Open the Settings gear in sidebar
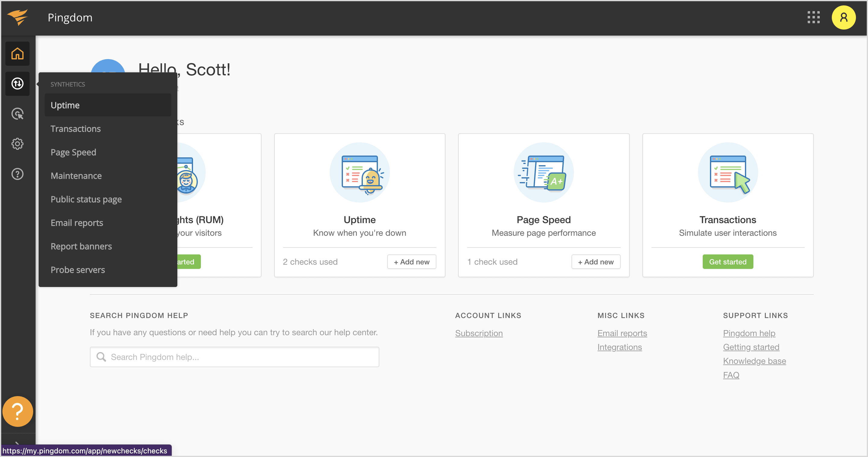 17,144
